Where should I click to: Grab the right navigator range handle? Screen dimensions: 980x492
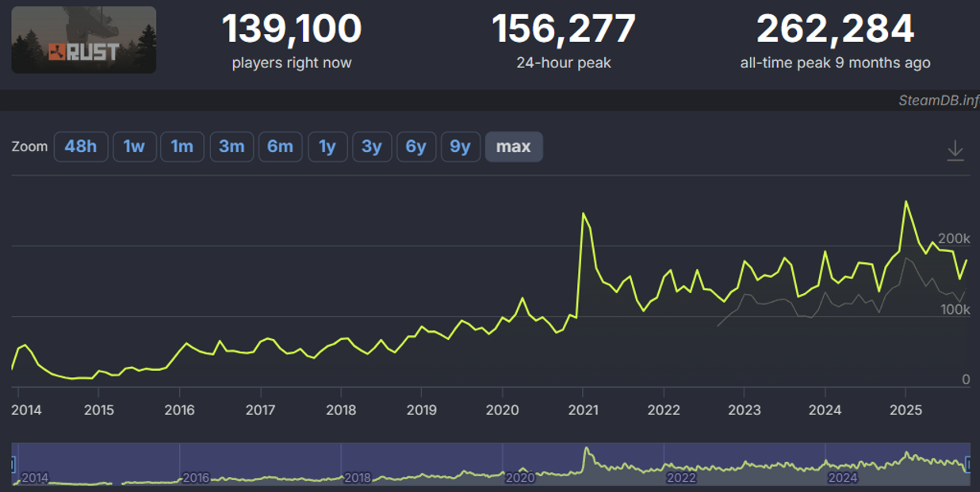coord(968,464)
